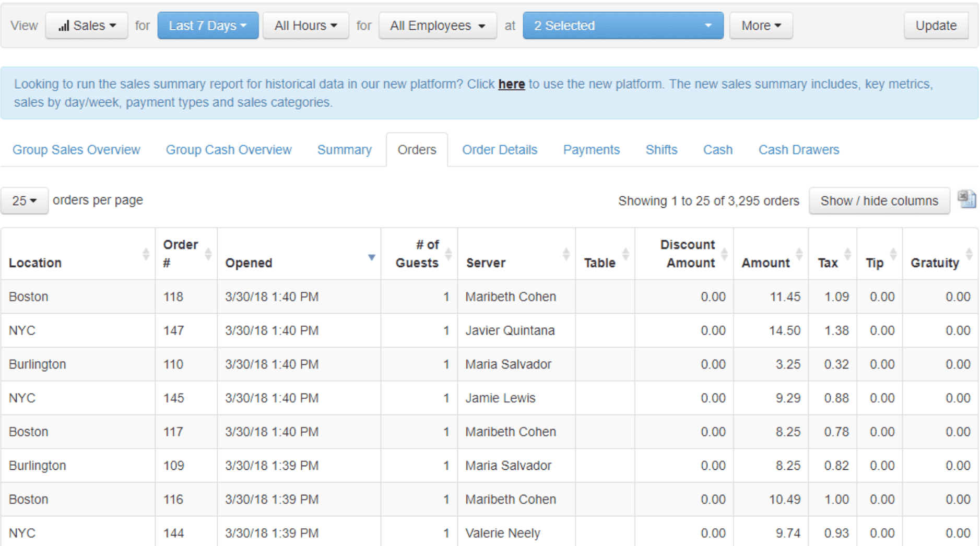Sort by Discount Amount column

(724, 254)
